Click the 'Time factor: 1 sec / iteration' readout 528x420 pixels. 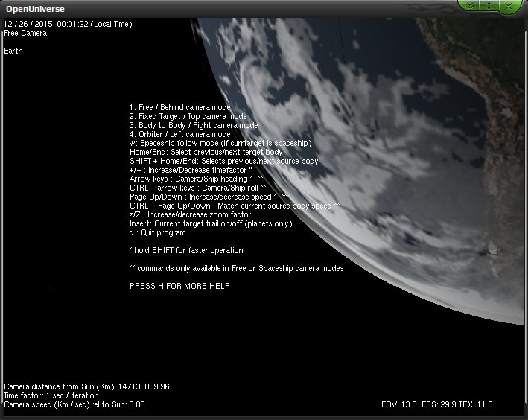point(51,395)
